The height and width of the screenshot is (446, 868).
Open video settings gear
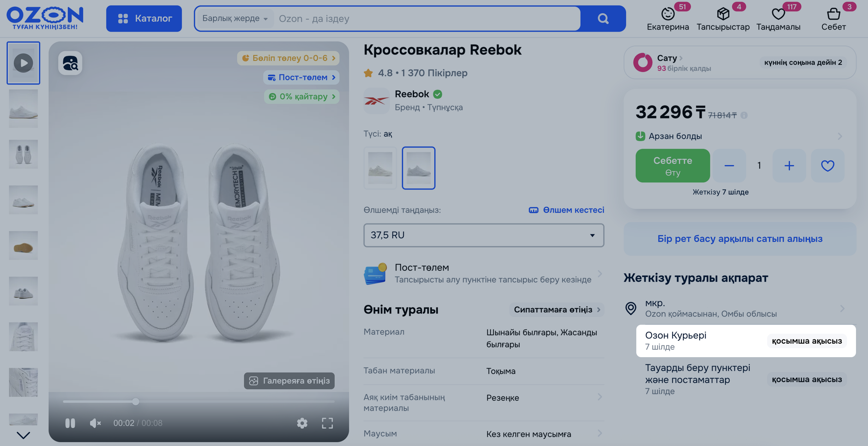click(302, 423)
